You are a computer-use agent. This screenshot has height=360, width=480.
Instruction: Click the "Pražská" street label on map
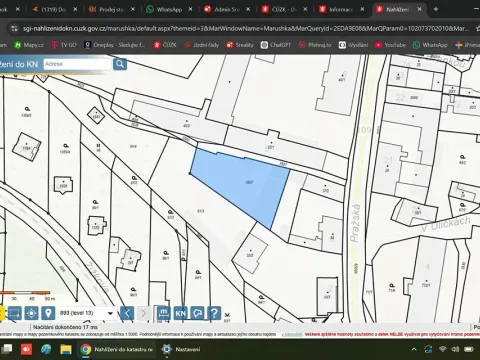355,223
